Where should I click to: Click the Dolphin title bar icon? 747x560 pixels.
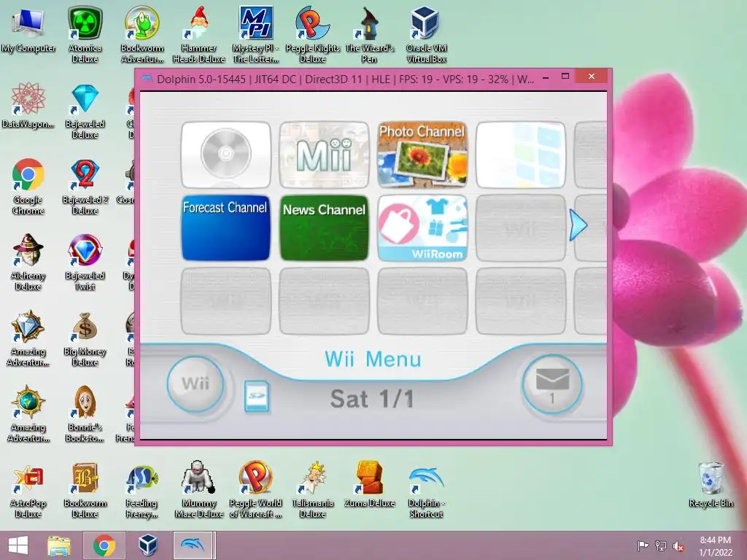[147, 79]
